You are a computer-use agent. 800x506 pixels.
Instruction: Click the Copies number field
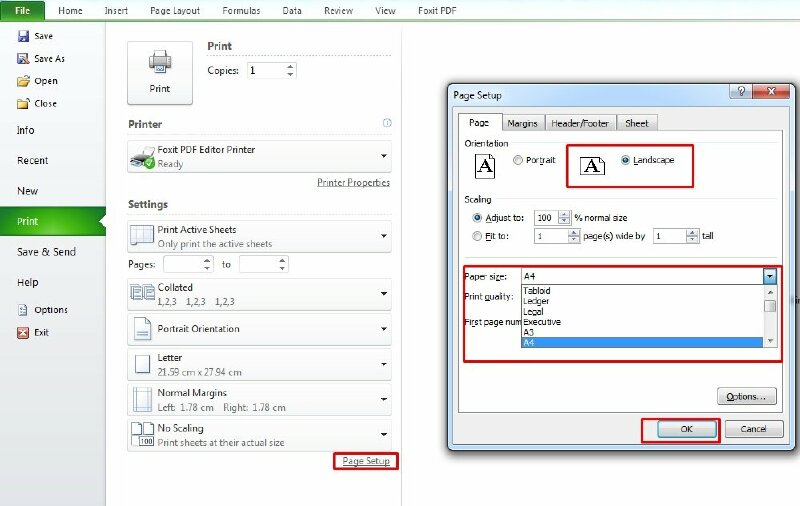(266, 71)
